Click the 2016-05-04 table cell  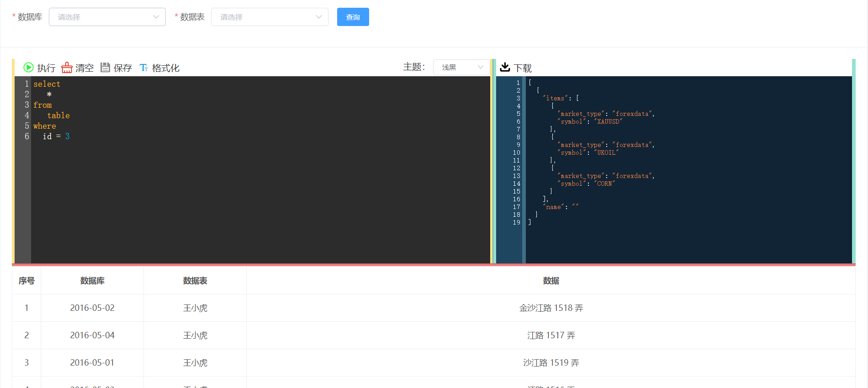tap(92, 336)
